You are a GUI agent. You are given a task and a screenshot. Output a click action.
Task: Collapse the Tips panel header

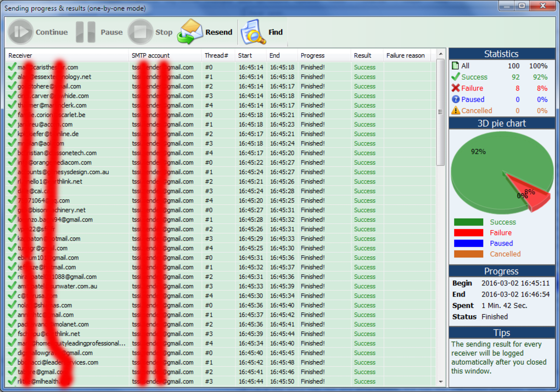coord(501,333)
